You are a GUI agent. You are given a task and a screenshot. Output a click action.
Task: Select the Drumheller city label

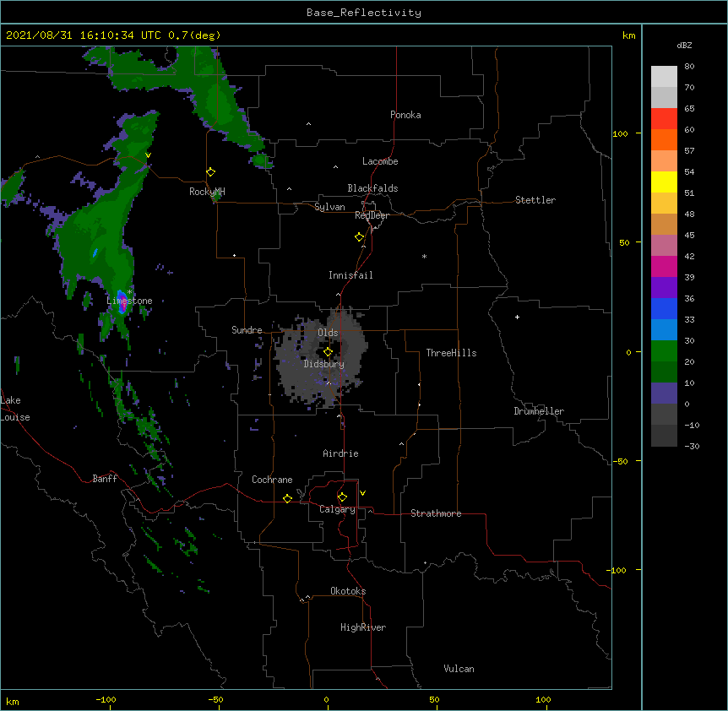pos(539,411)
